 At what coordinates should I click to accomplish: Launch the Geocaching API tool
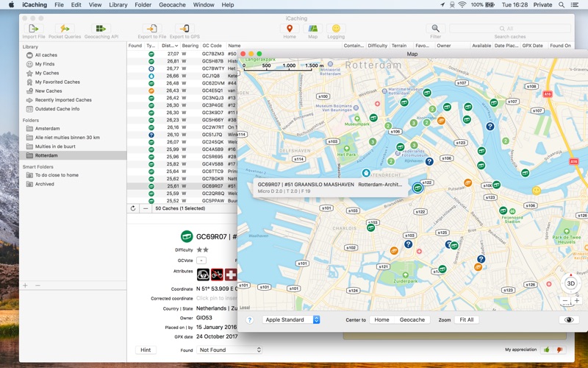click(101, 29)
